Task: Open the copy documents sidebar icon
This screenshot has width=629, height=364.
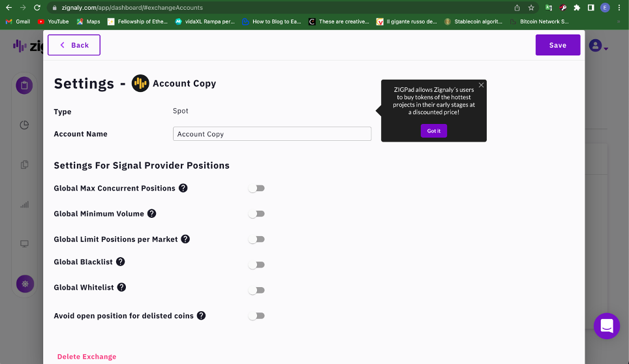Action: click(x=25, y=165)
